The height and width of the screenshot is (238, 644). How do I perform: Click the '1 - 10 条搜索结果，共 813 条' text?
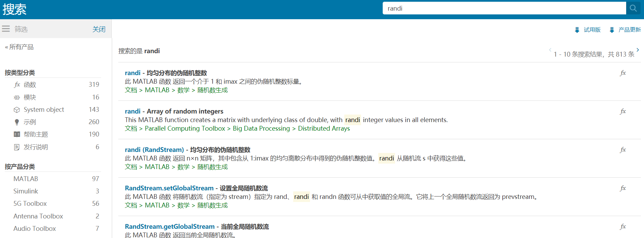click(594, 54)
